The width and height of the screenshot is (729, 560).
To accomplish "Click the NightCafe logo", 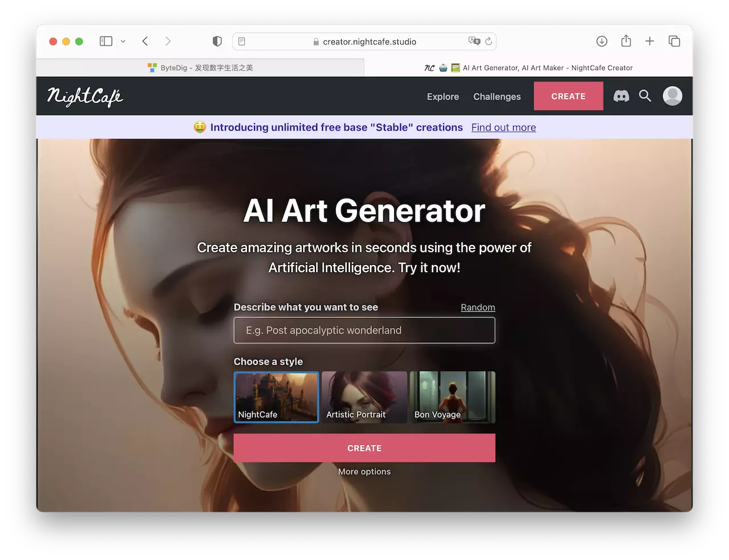I will (x=85, y=96).
